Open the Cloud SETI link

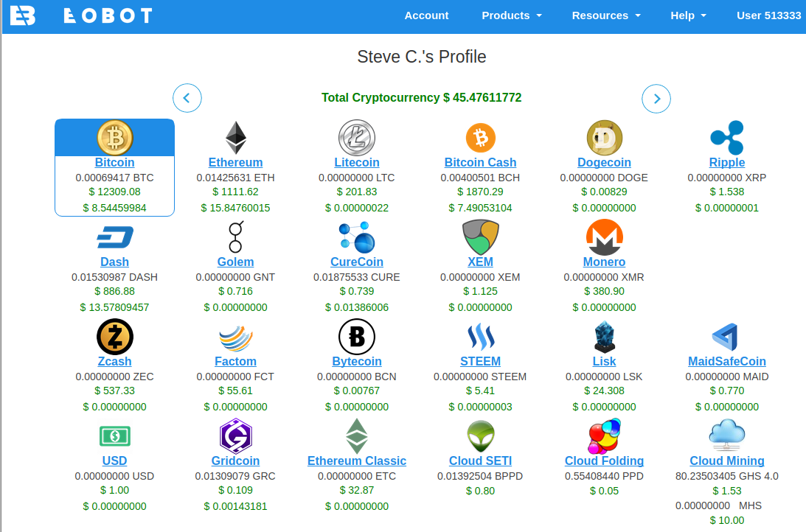(480, 461)
